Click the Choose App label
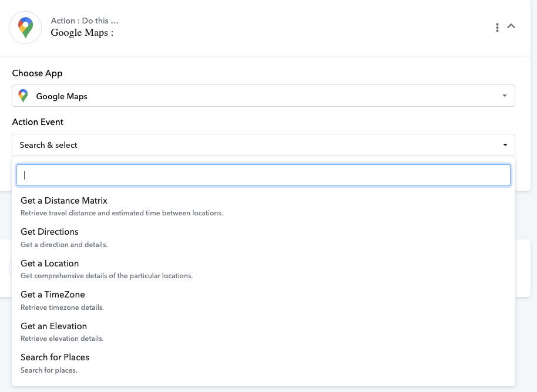This screenshot has height=392, width=537. click(38, 73)
